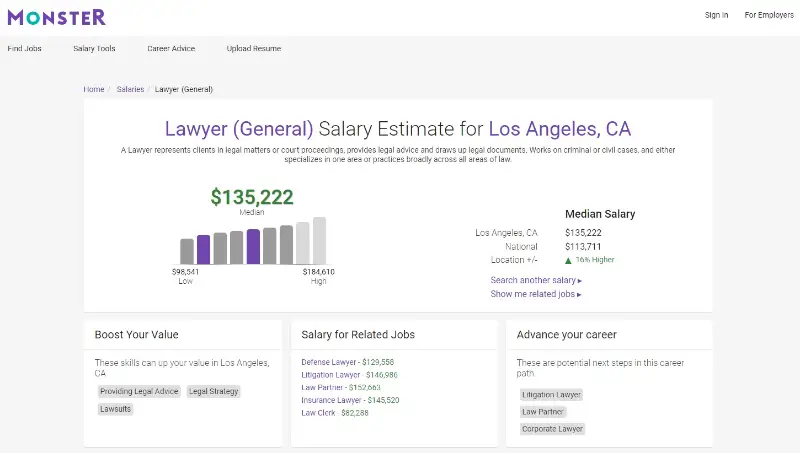Click the Median Salary heading

pos(600,214)
